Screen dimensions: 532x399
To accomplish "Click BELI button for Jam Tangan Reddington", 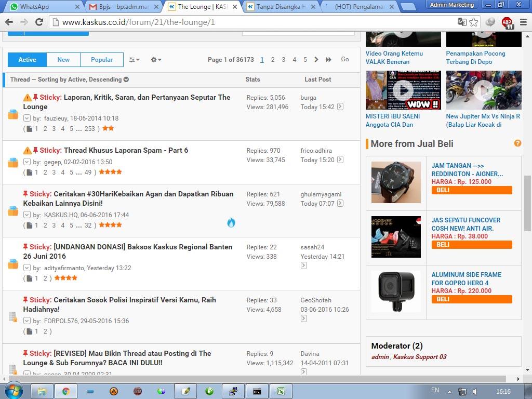I will 472,190.
